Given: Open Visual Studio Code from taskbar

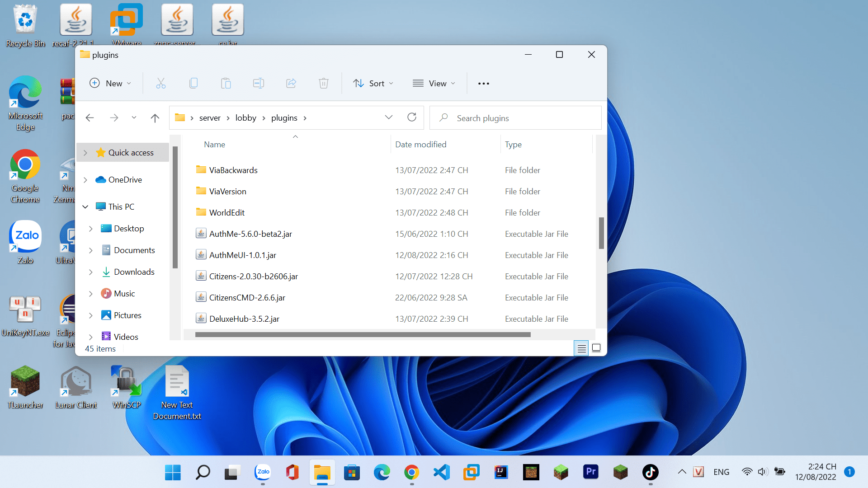Looking at the screenshot, I should click(441, 472).
